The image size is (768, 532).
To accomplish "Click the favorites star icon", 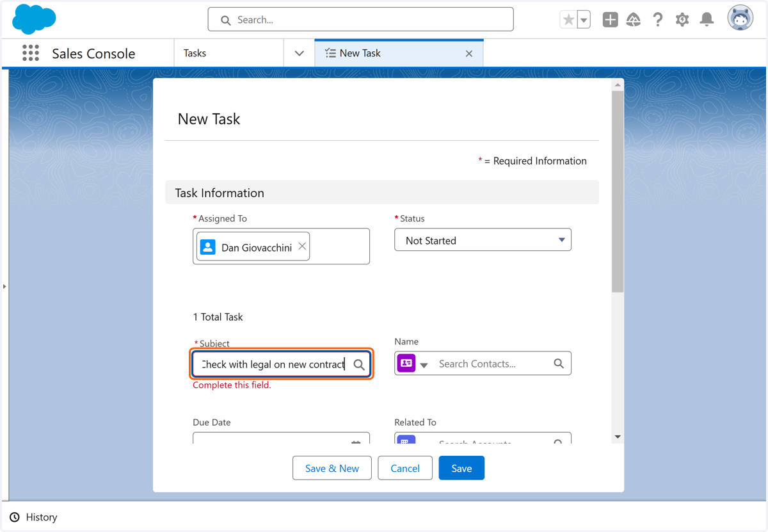I will click(x=568, y=20).
